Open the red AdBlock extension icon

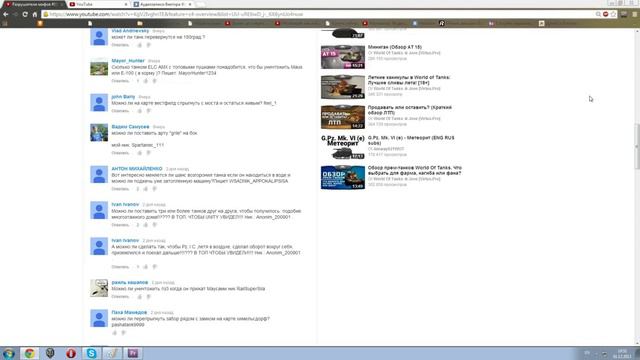coord(606,14)
